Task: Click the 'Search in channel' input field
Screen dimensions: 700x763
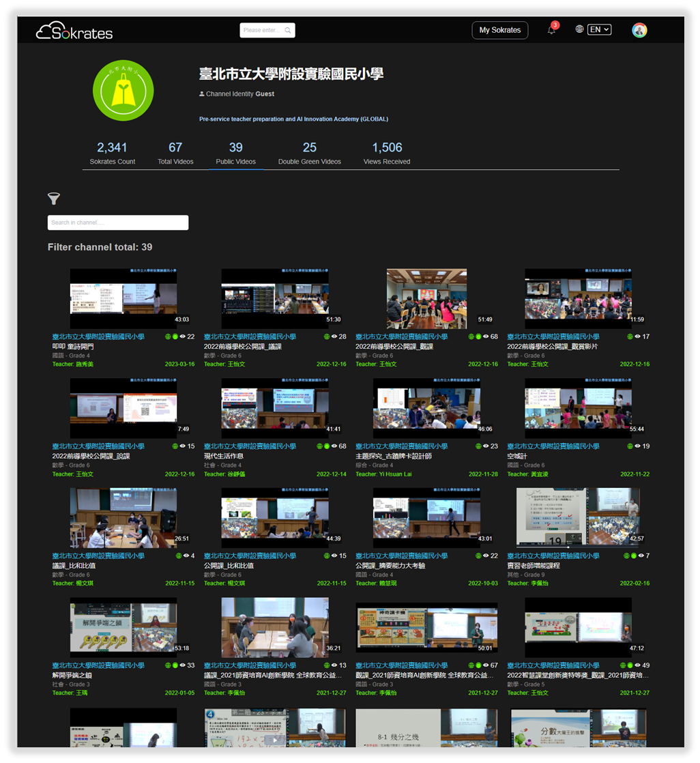Action: [118, 222]
